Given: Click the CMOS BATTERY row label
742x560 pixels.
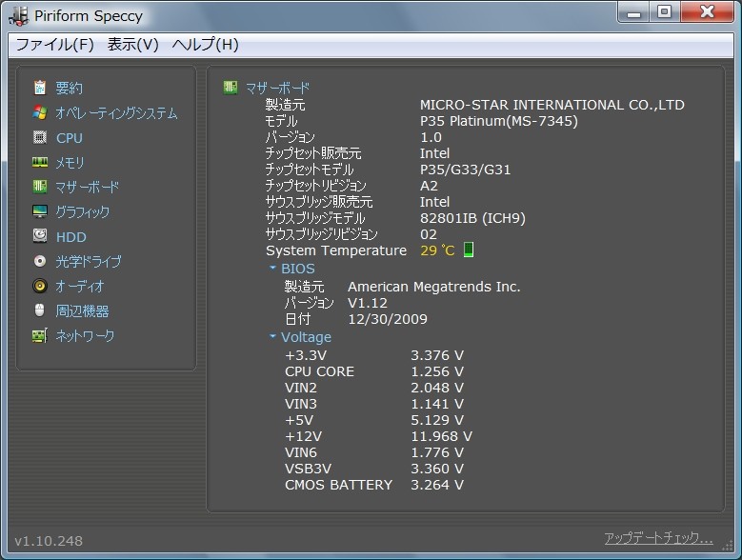Looking at the screenshot, I should coord(339,485).
